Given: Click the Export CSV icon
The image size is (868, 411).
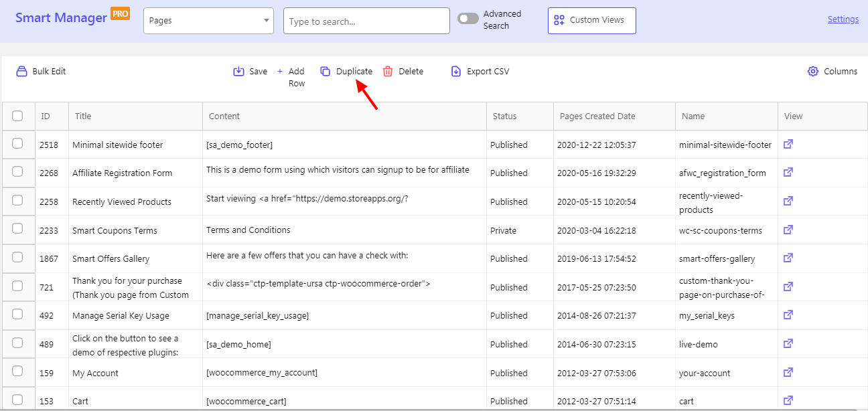Looking at the screenshot, I should click(x=456, y=71).
